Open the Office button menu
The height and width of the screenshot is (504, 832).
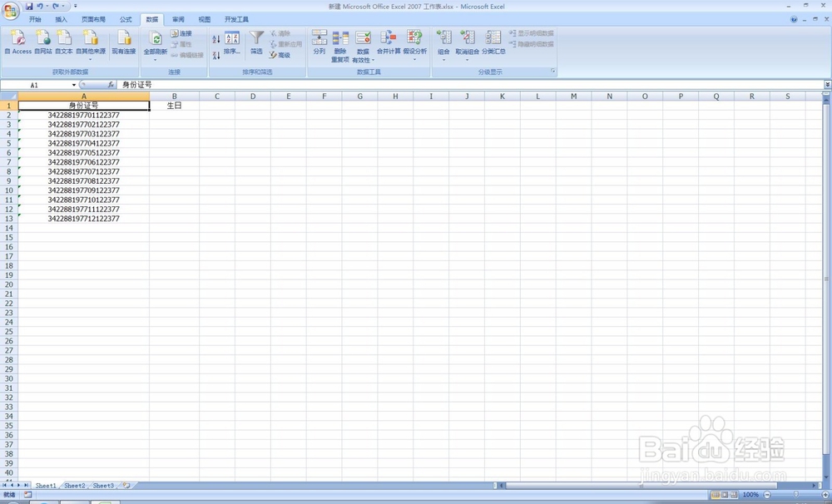point(10,10)
